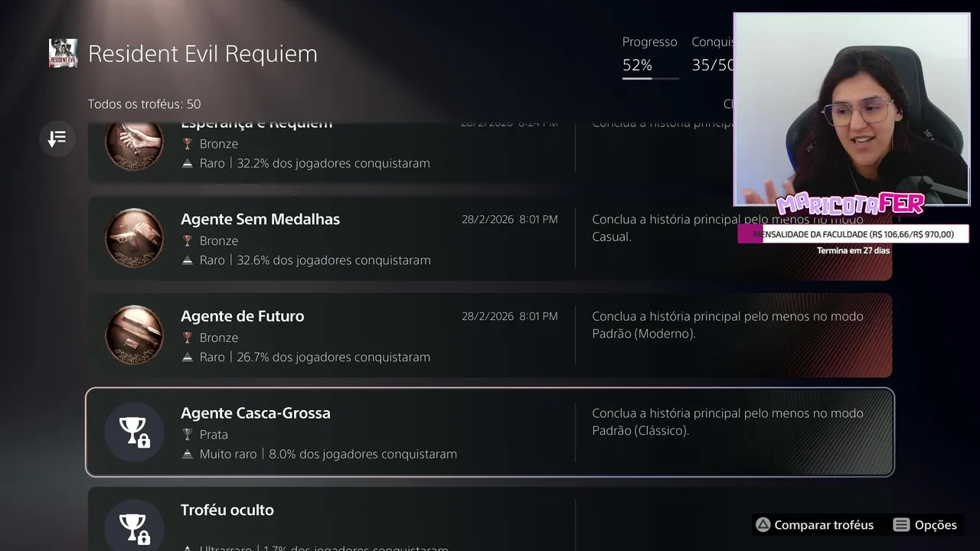Select the Troféu oculto entry title
This screenshot has height=551, width=980.
[x=227, y=510]
